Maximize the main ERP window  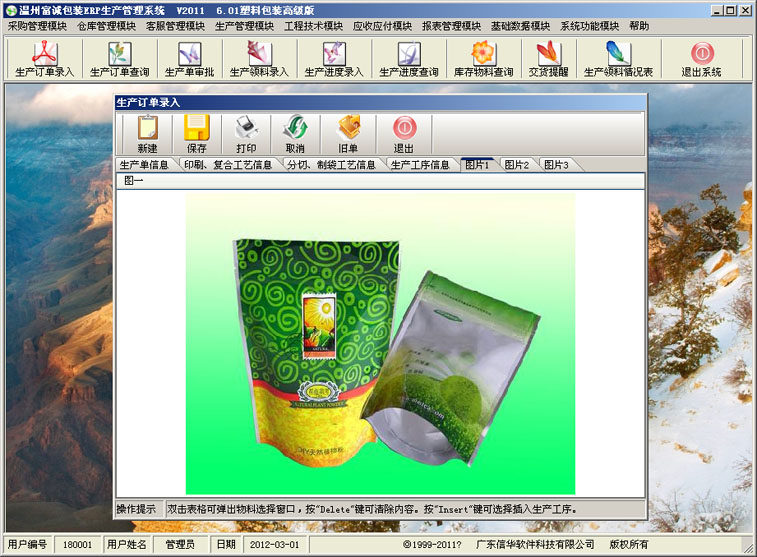(x=730, y=10)
